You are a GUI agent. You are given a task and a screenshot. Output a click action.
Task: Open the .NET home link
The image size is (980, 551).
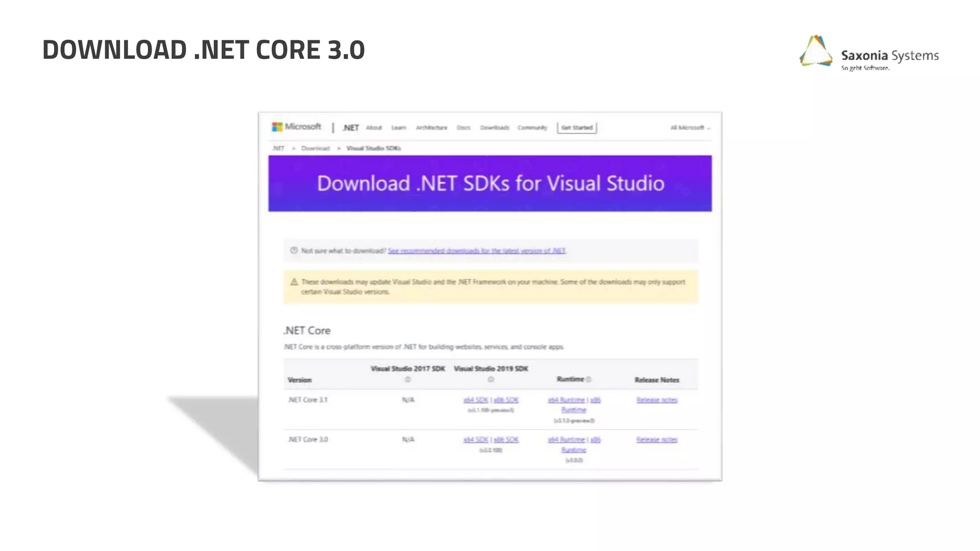tap(350, 128)
